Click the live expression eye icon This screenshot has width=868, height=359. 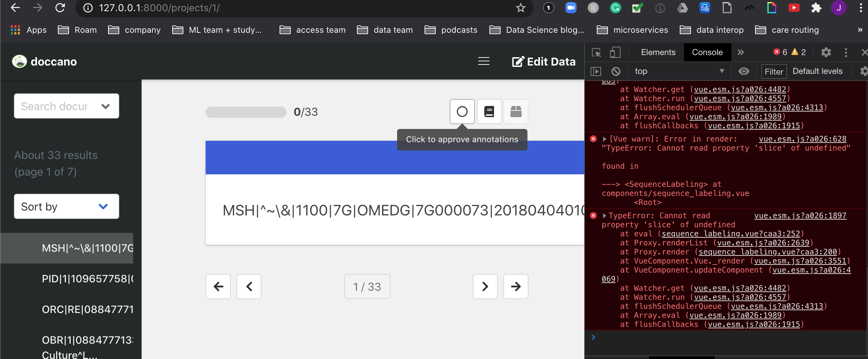coord(744,71)
